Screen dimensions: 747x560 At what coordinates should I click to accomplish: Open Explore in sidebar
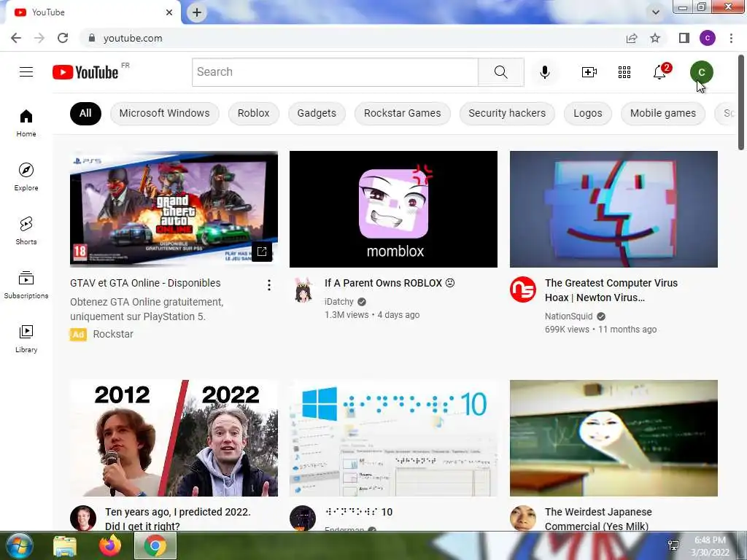(x=26, y=176)
